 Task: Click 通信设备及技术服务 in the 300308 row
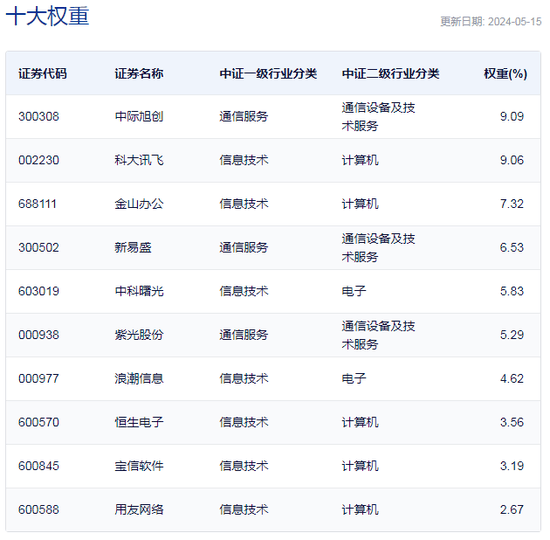click(x=378, y=116)
